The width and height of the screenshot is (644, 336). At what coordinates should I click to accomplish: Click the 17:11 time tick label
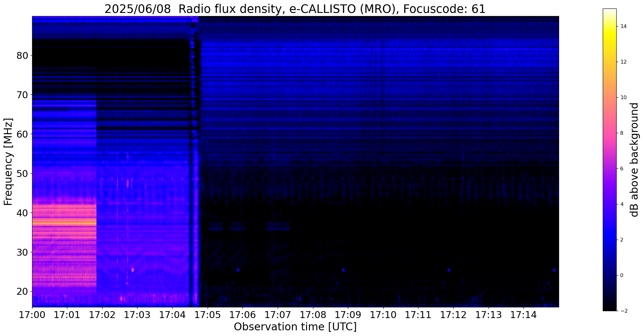(x=418, y=315)
